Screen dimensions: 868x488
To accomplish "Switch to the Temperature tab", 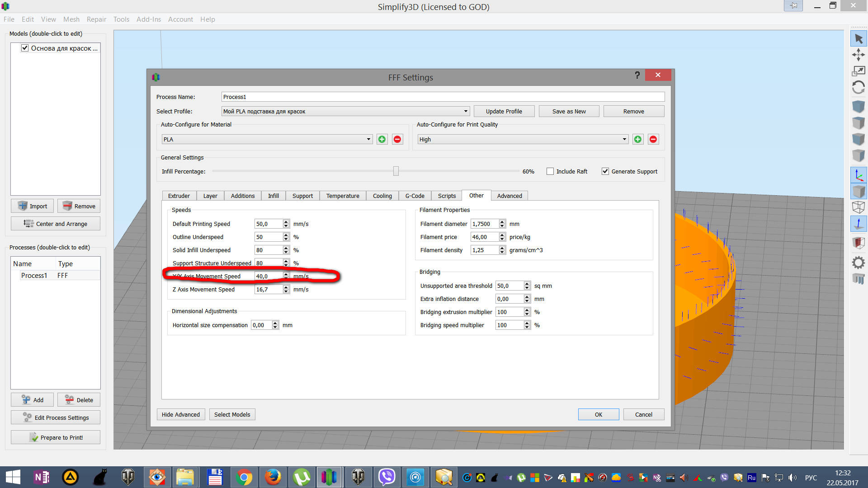I will [342, 196].
